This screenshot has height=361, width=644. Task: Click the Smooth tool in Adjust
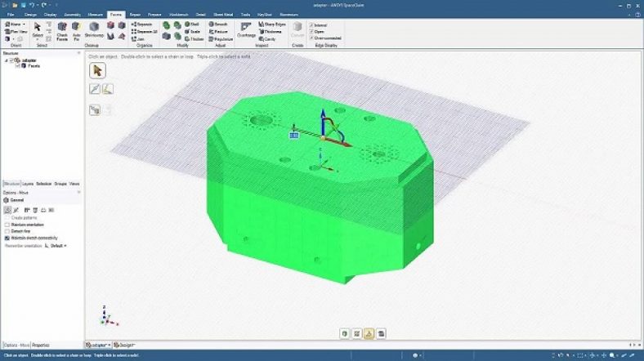pyautogui.click(x=218, y=25)
